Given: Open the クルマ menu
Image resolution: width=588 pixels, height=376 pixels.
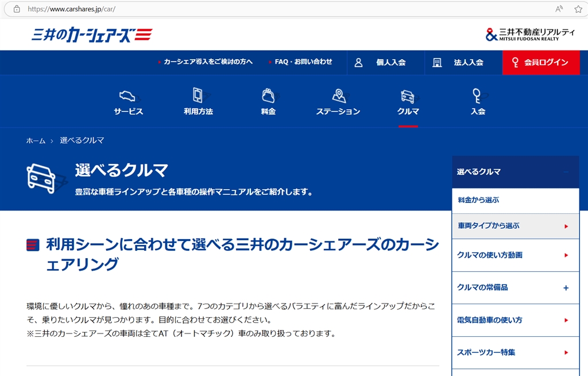Looking at the screenshot, I should (x=408, y=111).
